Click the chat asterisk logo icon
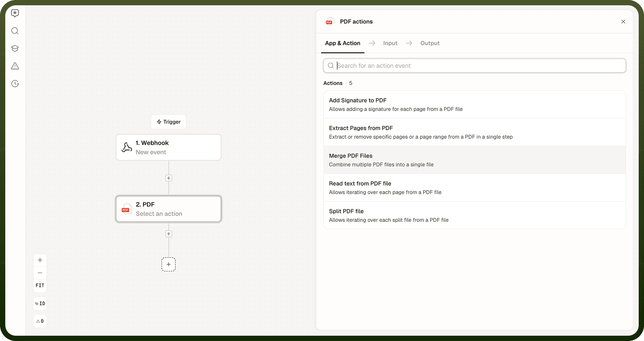Image resolution: width=644 pixels, height=341 pixels. [15, 13]
